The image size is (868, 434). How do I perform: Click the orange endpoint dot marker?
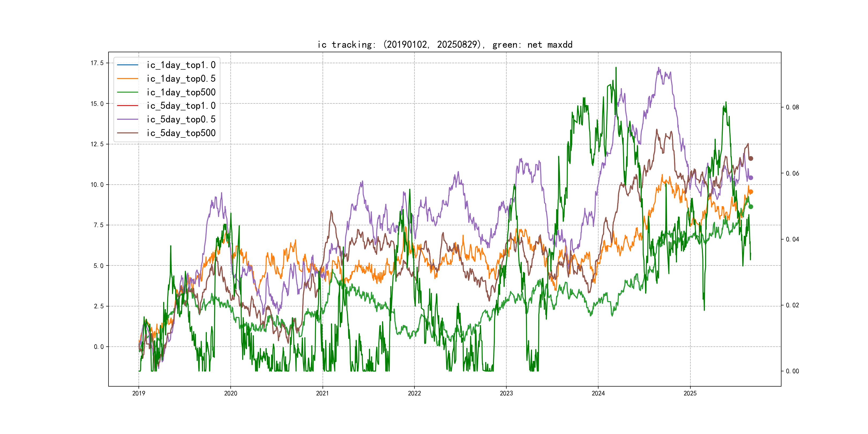point(751,192)
